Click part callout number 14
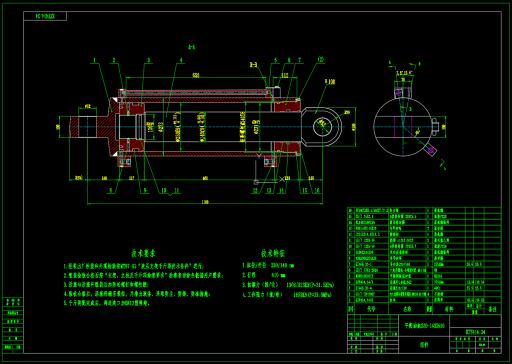This screenshot has height=364, width=512. point(282,191)
